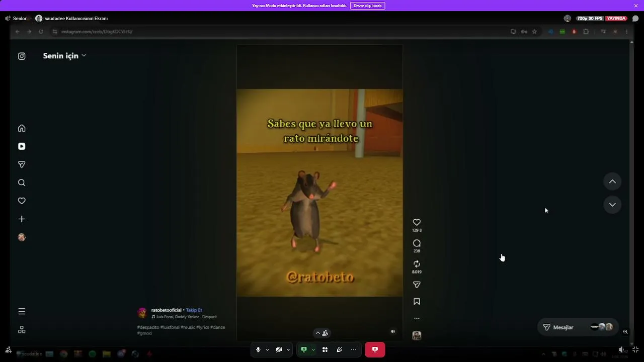Expand microphone input options arrow

(267, 349)
